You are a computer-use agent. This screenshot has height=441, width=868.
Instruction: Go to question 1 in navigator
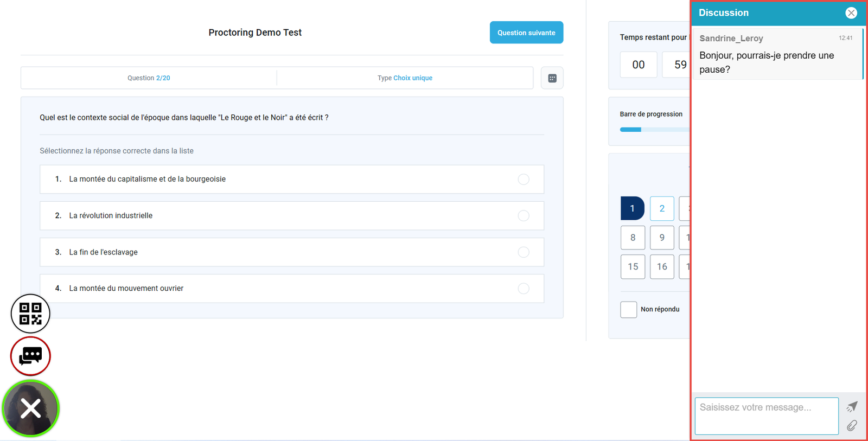click(x=632, y=208)
